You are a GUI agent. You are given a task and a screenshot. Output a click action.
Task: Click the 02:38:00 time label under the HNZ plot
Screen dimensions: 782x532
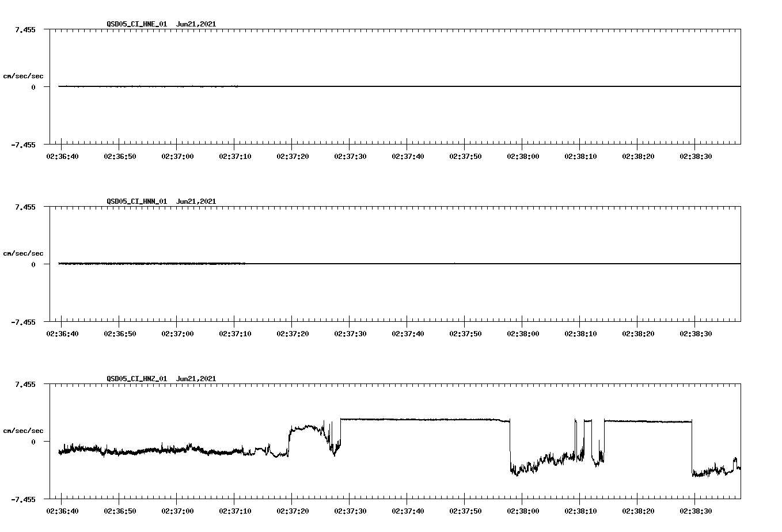[x=523, y=511]
